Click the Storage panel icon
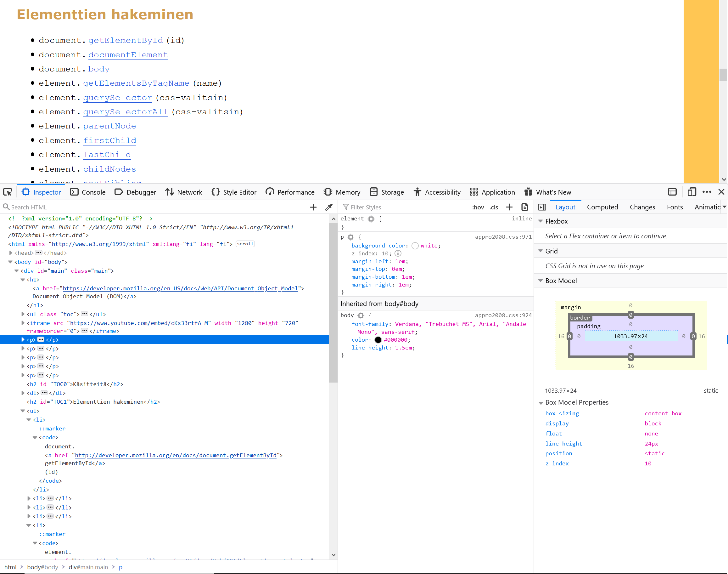728x574 pixels. 373,192
